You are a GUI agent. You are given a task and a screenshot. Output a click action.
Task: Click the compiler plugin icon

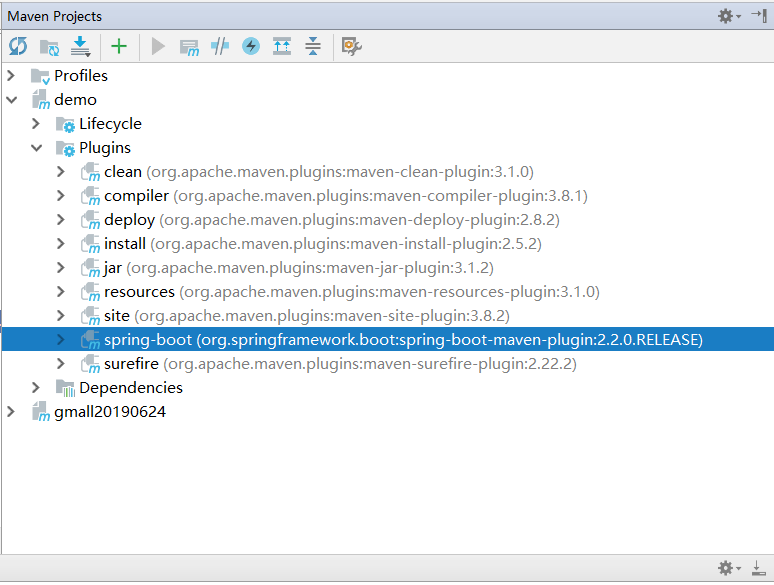(91, 196)
